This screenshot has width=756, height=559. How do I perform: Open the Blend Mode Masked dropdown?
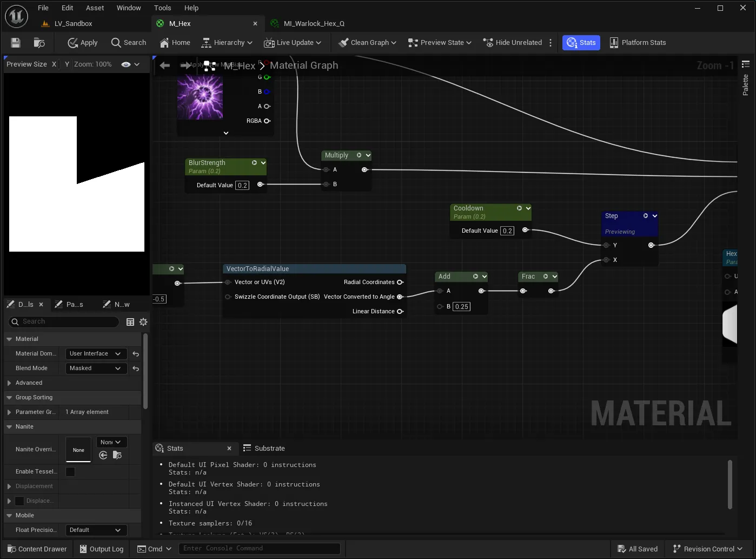96,369
